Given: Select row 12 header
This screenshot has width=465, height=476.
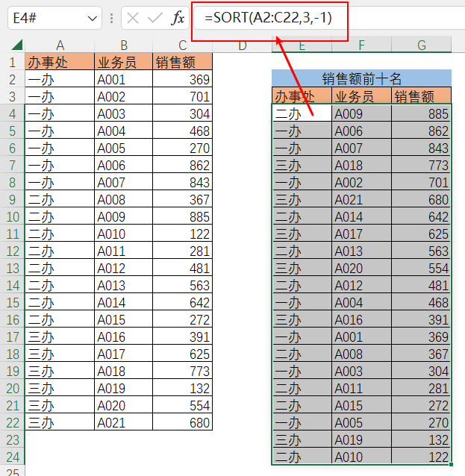Looking at the screenshot, I should [13, 251].
